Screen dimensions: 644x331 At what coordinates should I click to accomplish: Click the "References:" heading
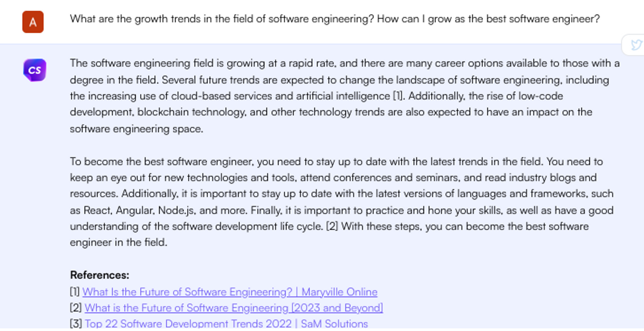99,275
